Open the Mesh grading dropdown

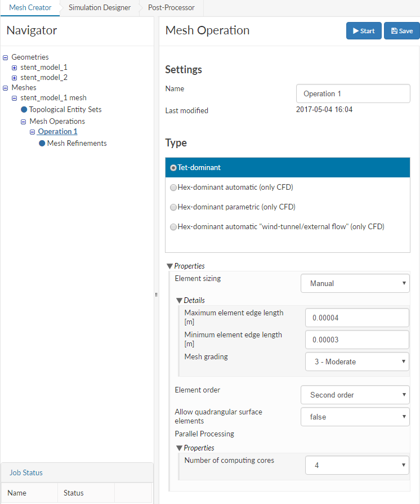pos(357,362)
